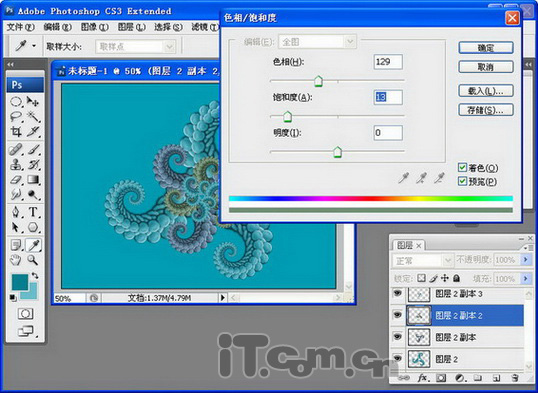Add a layer mask
The image size is (538, 393).
441,378
